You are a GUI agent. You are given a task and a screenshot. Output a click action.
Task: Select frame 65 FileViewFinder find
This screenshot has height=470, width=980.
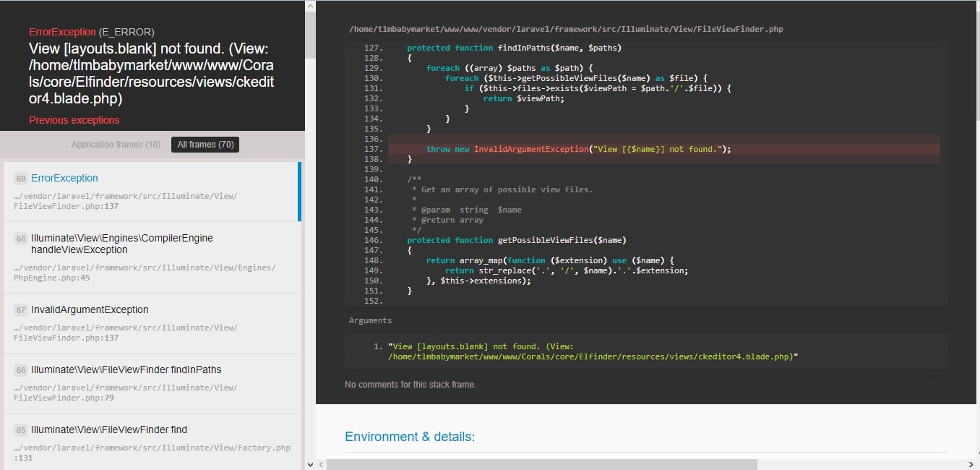pyautogui.click(x=151, y=442)
